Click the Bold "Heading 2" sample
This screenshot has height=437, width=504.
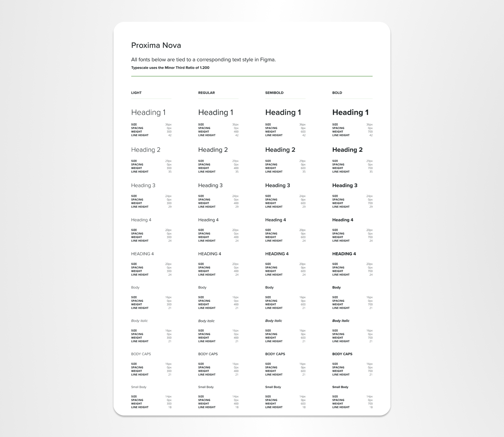pos(347,150)
